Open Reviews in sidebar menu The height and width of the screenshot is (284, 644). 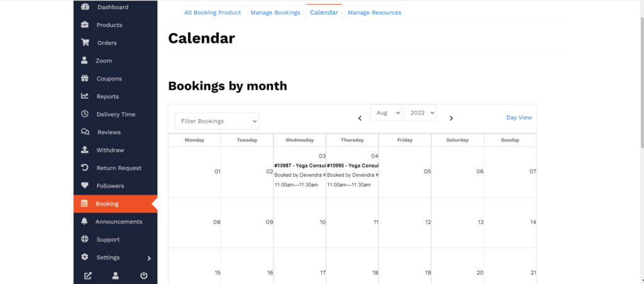109,132
